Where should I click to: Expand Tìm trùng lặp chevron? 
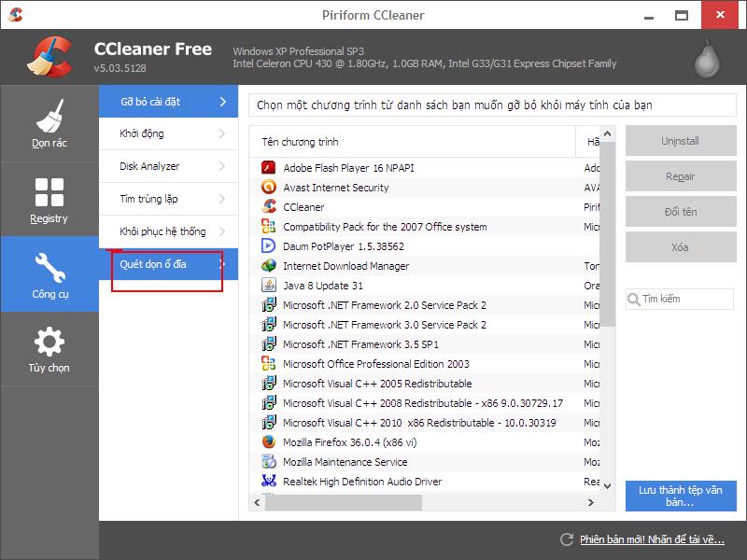(222, 199)
